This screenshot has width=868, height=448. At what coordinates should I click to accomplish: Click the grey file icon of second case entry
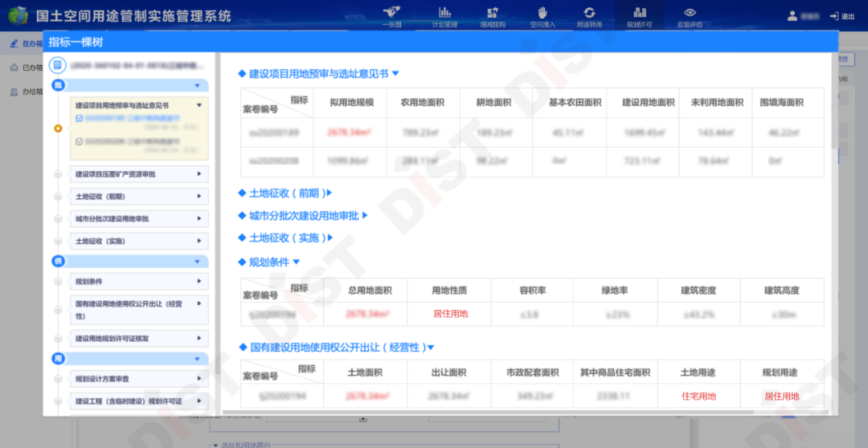[x=79, y=141]
